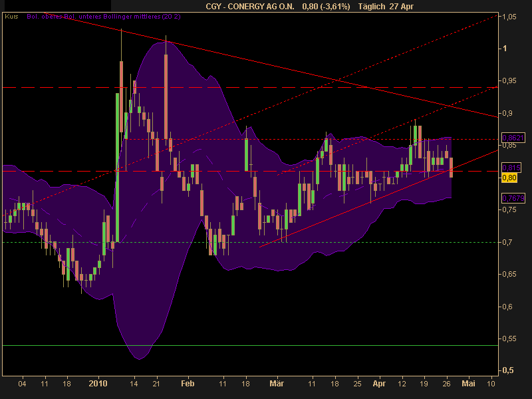Click the '0,65' price axis label
The image size is (532, 399).
[509, 274]
